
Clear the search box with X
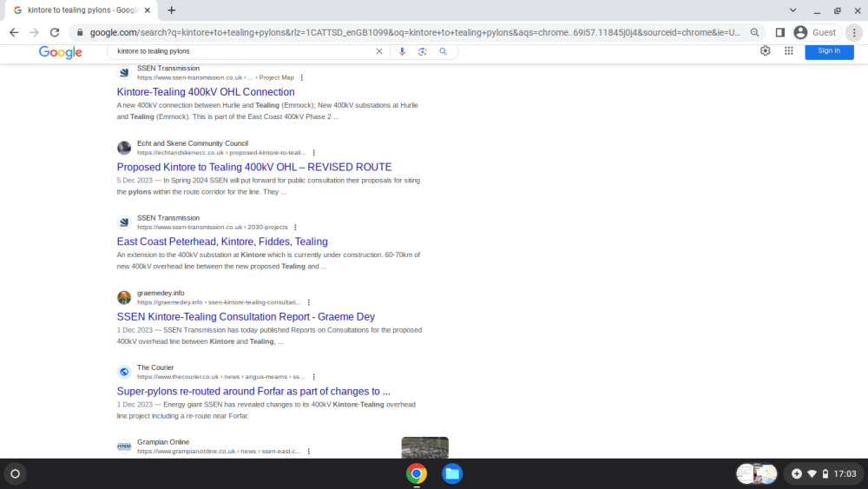point(379,51)
